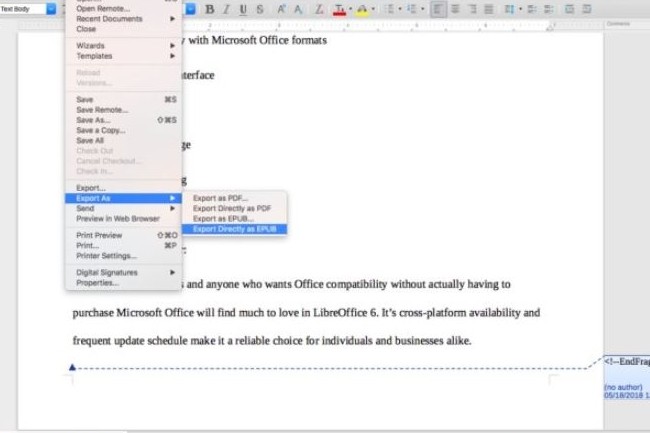The image size is (650, 433).
Task: Open the Send submenu
Action: tap(124, 208)
